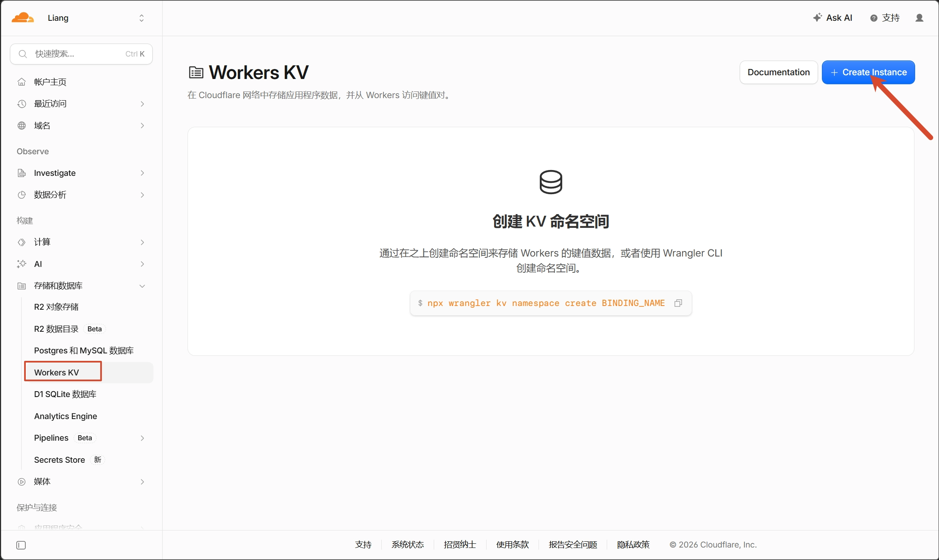The height and width of the screenshot is (560, 939).
Task: Open the user profile icon
Action: (919, 17)
